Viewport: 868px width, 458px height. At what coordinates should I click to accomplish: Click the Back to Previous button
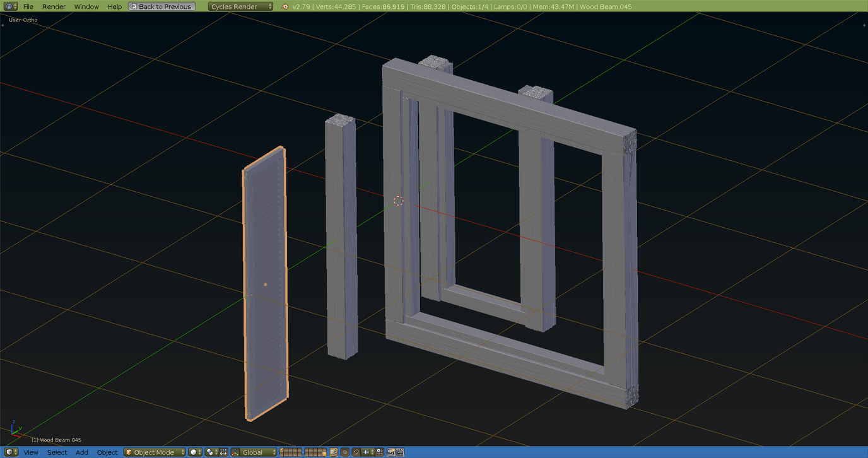(161, 6)
